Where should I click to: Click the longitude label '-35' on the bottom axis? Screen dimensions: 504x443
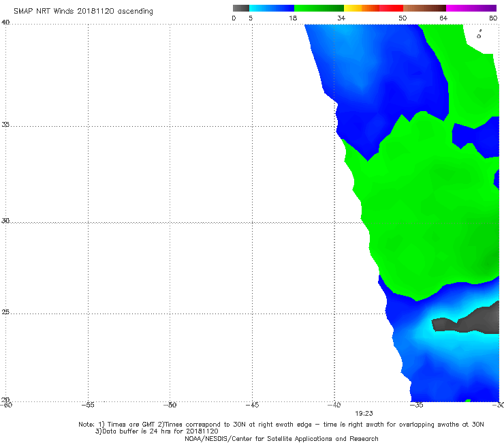tap(416, 405)
